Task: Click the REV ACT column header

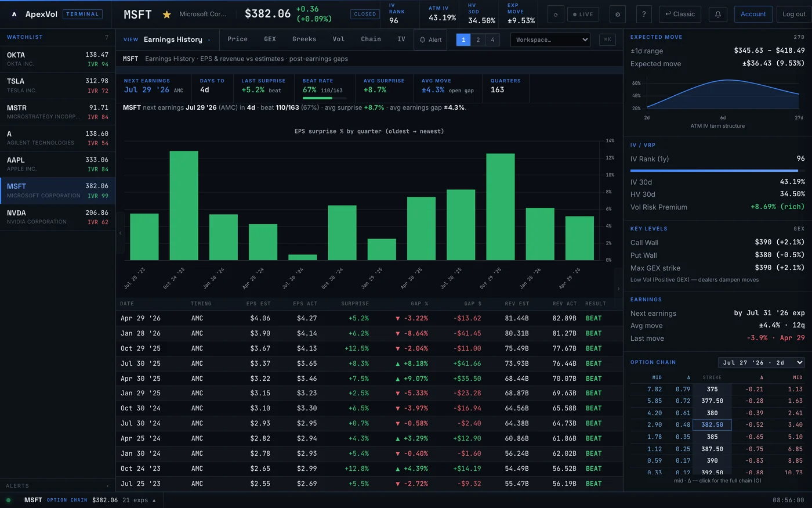Action: pyautogui.click(x=564, y=304)
